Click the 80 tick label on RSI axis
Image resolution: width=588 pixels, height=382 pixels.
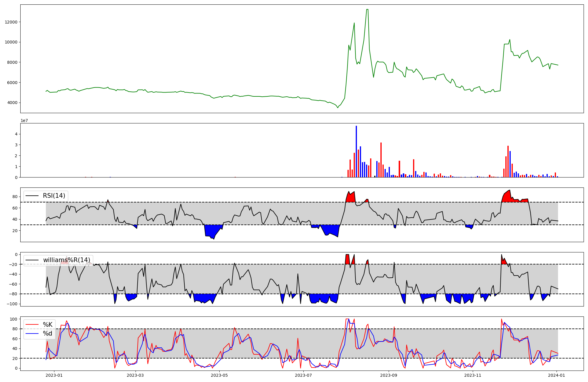pos(15,197)
